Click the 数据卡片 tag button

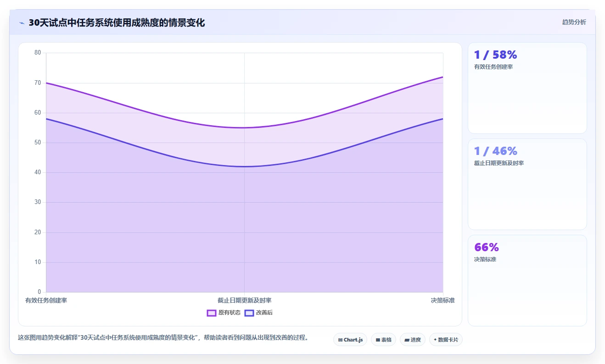[x=446, y=340]
